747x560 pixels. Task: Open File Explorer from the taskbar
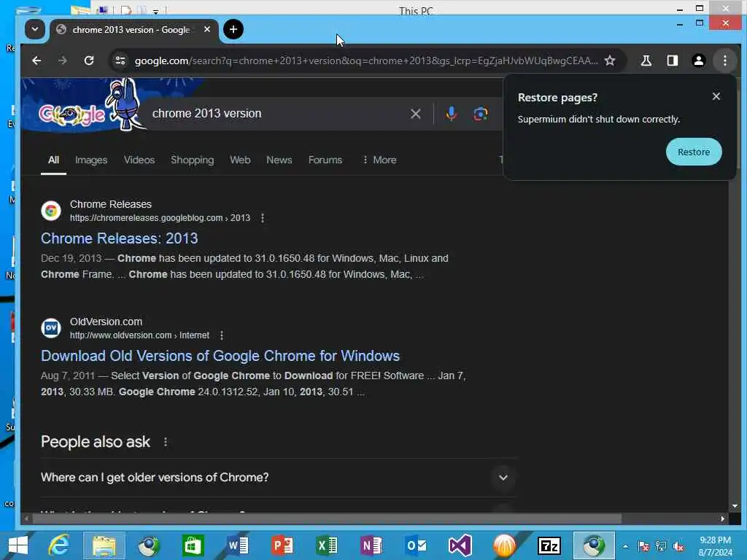coord(104,545)
